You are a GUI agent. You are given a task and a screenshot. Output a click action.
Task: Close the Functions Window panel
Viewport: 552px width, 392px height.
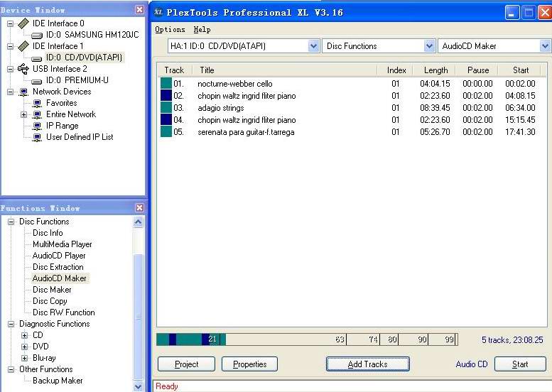[x=140, y=207]
